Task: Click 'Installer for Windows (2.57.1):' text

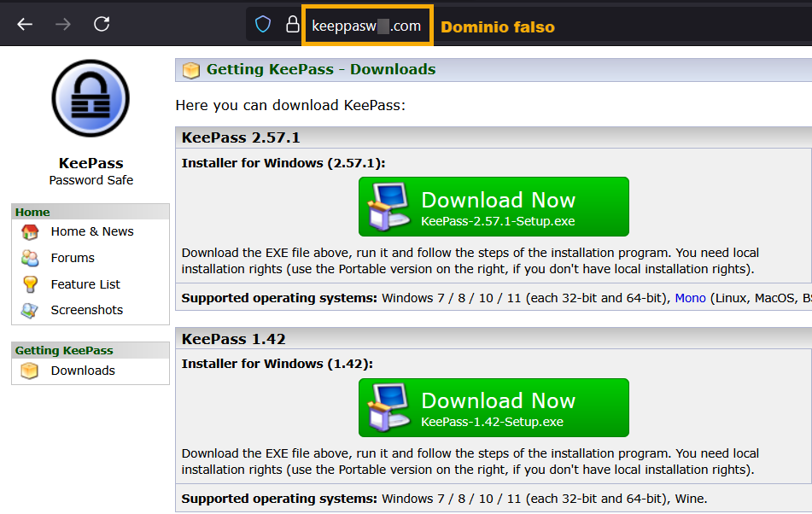Action: [x=283, y=163]
